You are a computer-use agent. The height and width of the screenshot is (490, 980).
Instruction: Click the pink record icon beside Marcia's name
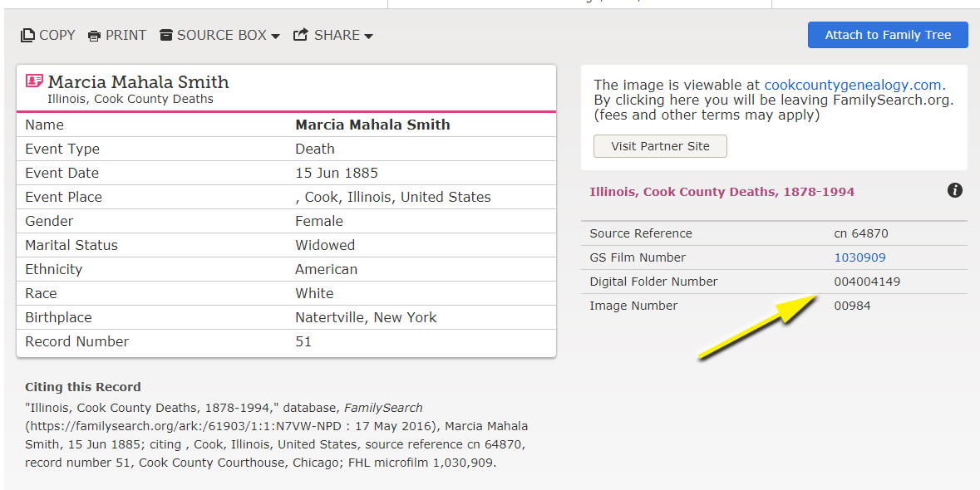pos(34,81)
